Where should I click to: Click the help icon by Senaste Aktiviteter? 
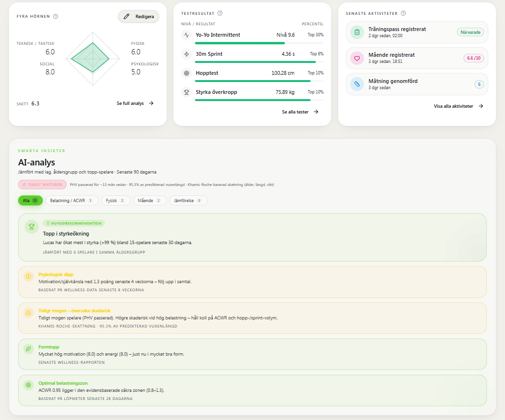coord(403,13)
